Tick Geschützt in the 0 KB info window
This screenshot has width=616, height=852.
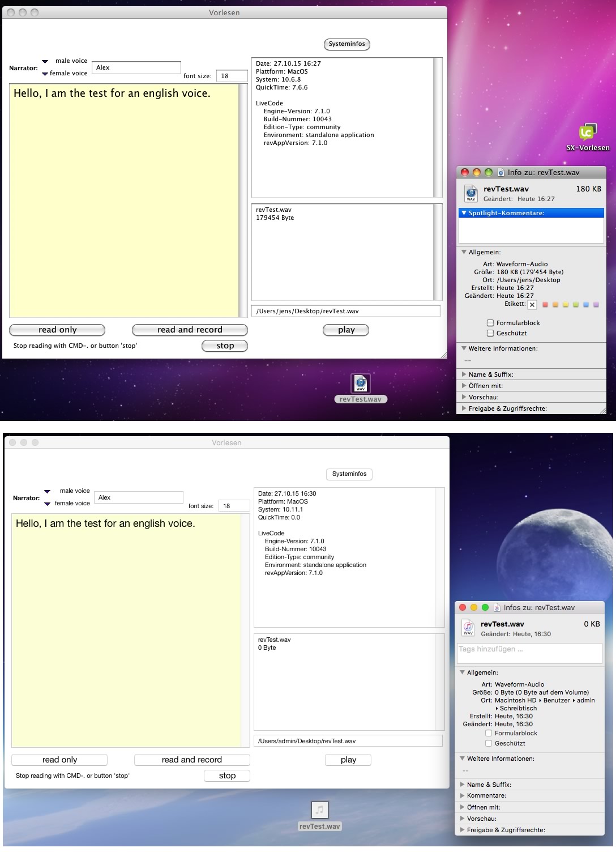pos(489,743)
